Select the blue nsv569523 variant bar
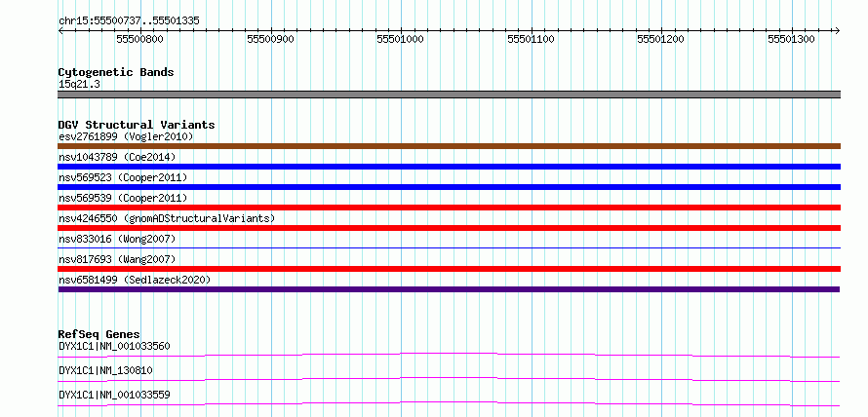868x417 pixels. (x=449, y=187)
